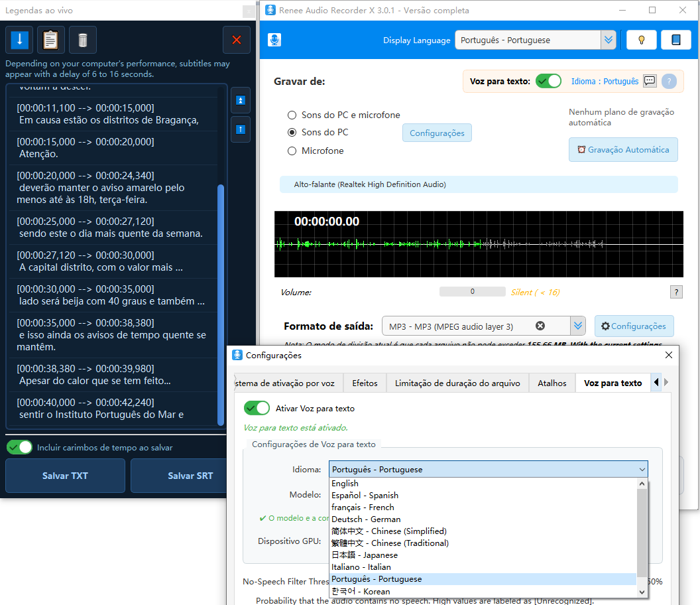This screenshot has width=700, height=605.
Task: Expand the output format dropdown arrow
Action: tap(578, 326)
